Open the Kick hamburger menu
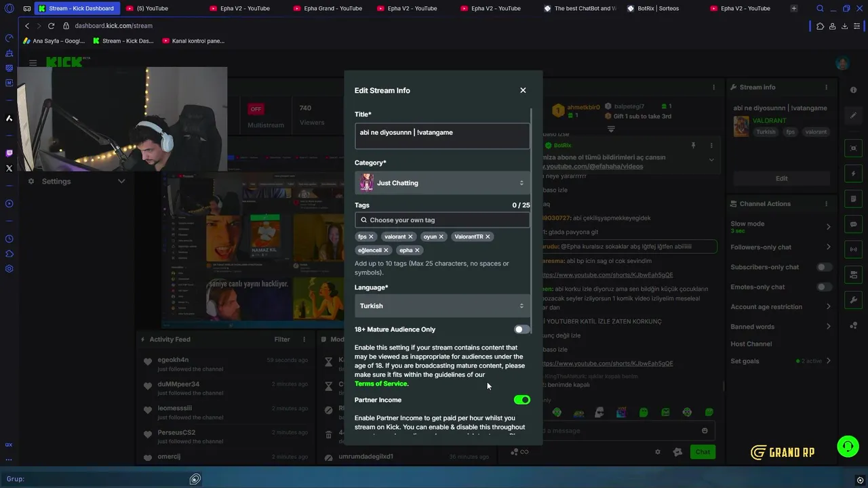Image resolution: width=868 pixels, height=488 pixels. point(33,63)
